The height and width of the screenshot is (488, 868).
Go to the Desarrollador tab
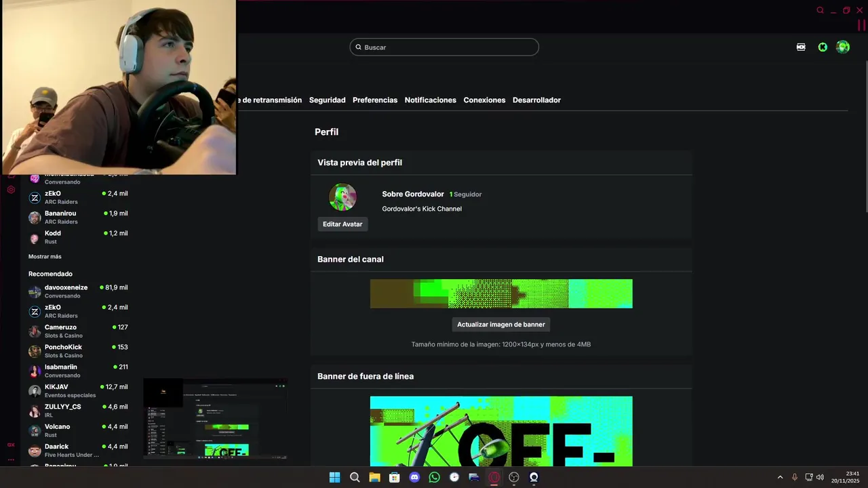point(536,100)
